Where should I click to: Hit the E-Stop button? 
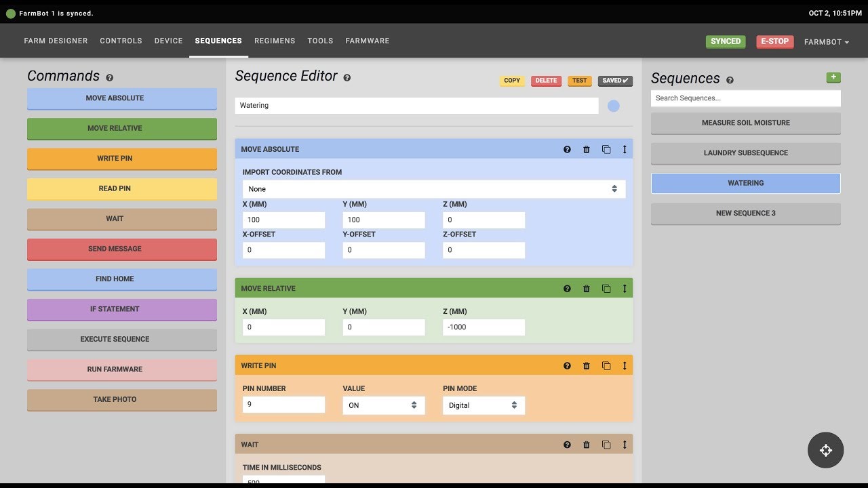click(774, 41)
